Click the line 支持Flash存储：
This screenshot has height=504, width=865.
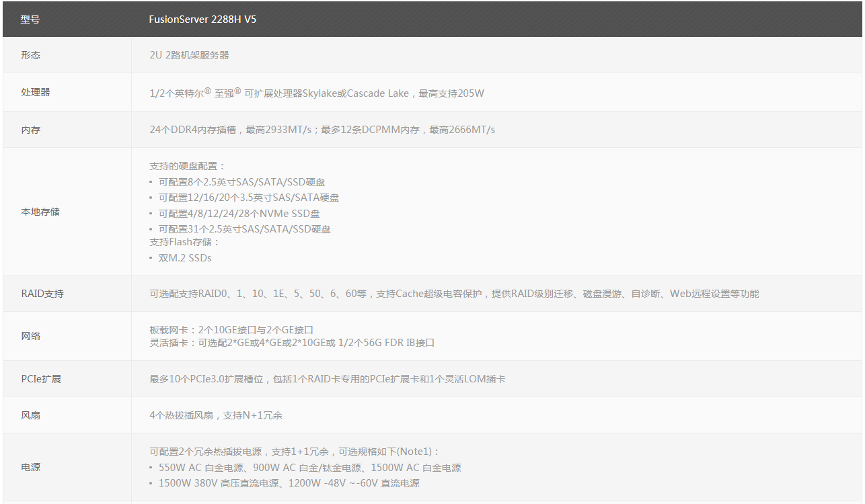click(185, 242)
